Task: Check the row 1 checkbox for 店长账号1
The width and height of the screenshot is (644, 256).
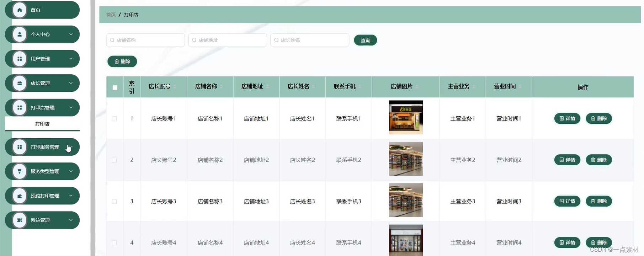Action: pyautogui.click(x=115, y=119)
